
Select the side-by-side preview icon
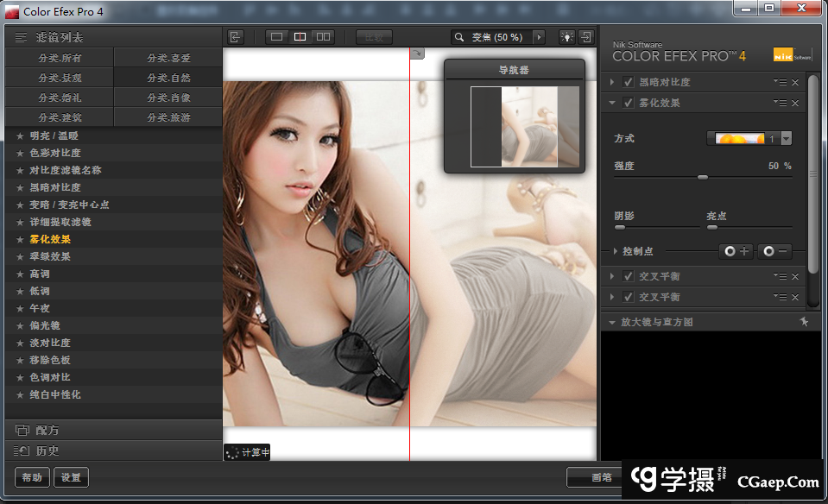(323, 37)
